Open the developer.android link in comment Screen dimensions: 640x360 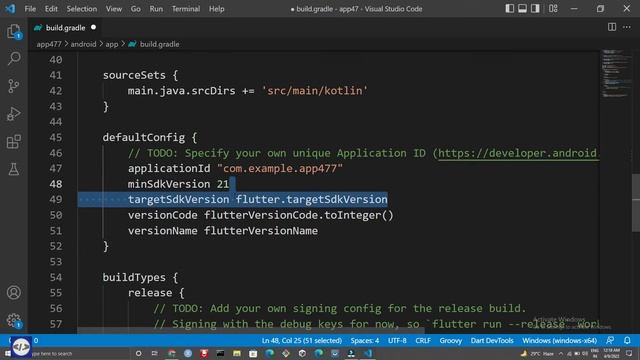[x=518, y=153]
